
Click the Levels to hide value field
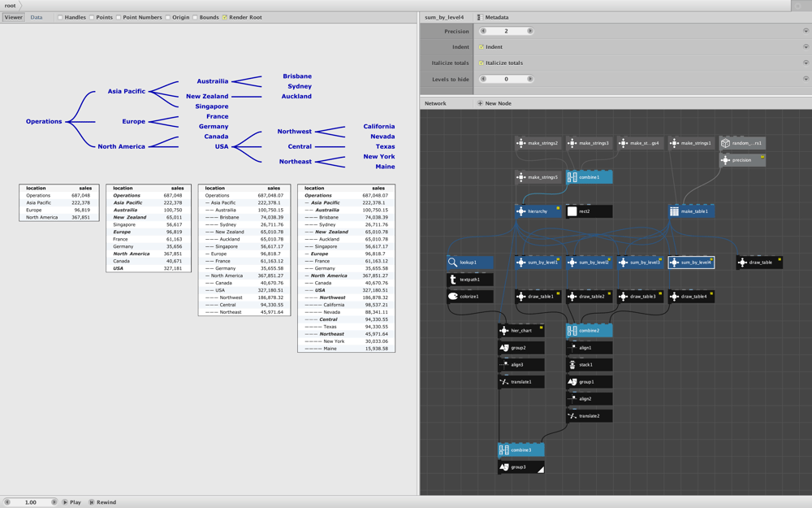pyautogui.click(x=507, y=80)
